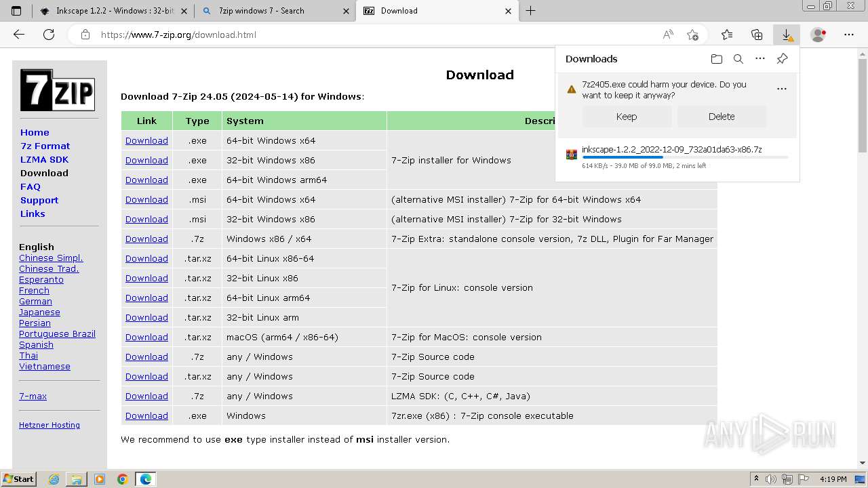
Task: Switch language to Chinese Simpl.
Action: (x=51, y=258)
